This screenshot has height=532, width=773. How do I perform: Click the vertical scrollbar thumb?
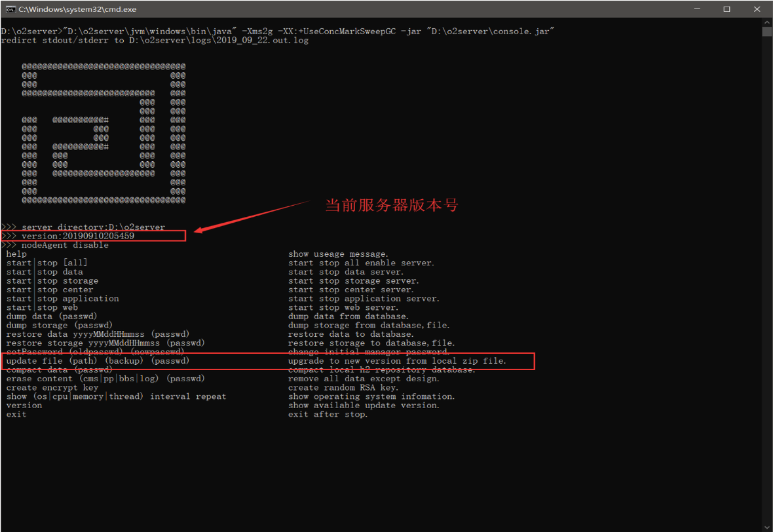click(766, 31)
